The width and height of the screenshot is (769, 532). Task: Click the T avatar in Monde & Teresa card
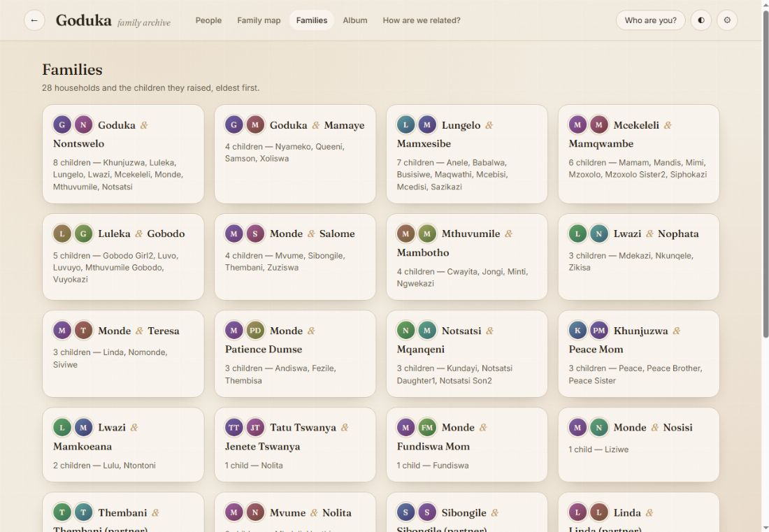point(83,331)
